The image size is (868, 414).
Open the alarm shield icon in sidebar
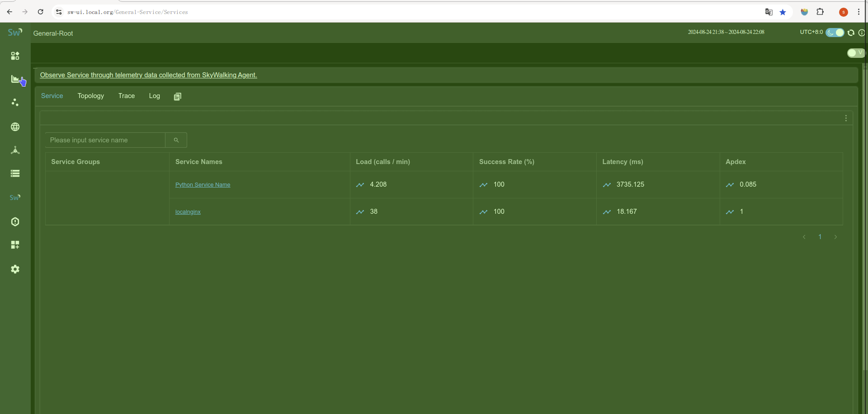[x=15, y=221]
